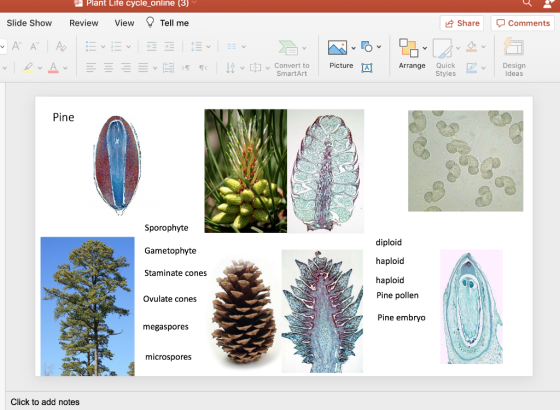Click the Decrease Font Size icon
The height and width of the screenshot is (410, 560).
click(34, 46)
